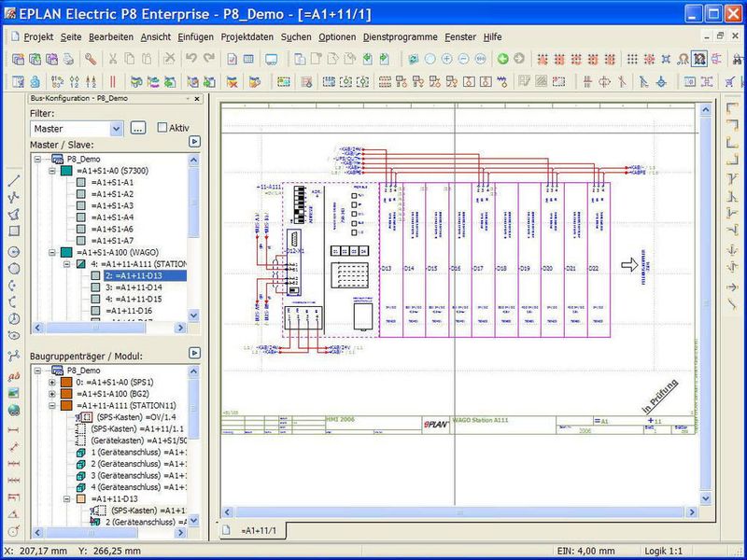Viewport: 747px width, 560px height.
Task: Click the redraw/refresh view icon
Action: click(414, 59)
